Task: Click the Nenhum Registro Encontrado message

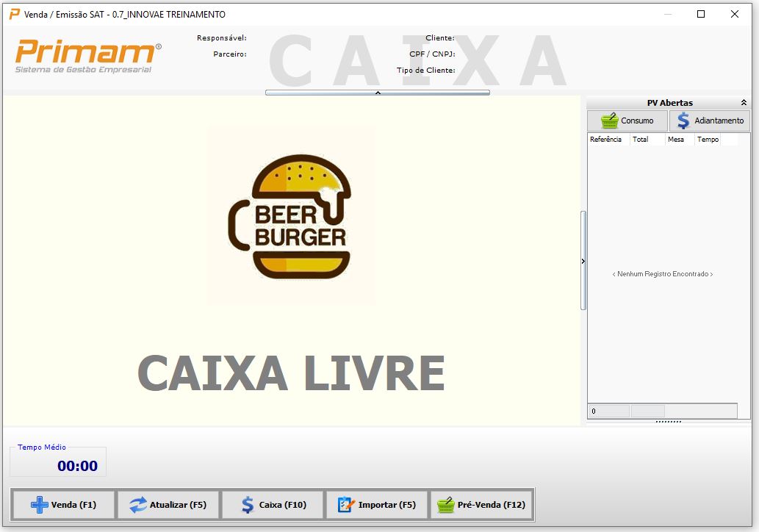Action: [x=662, y=274]
